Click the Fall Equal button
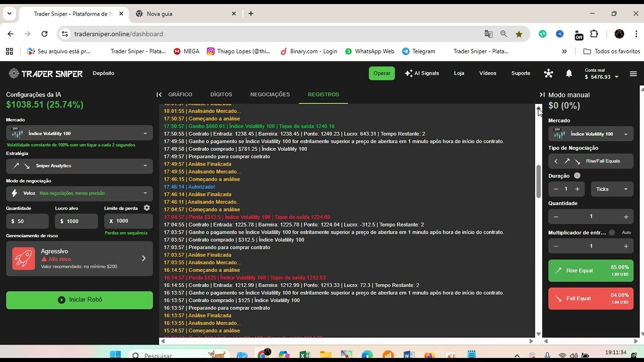The image size is (644, 362). click(x=591, y=298)
